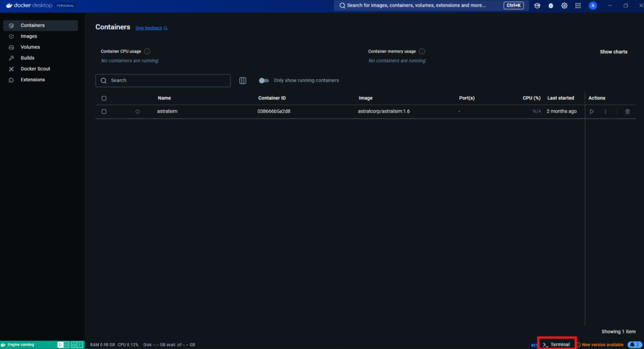Click the N/A CPU value for astralsim
Image resolution: width=644 pixels, height=349 pixels.
click(537, 111)
